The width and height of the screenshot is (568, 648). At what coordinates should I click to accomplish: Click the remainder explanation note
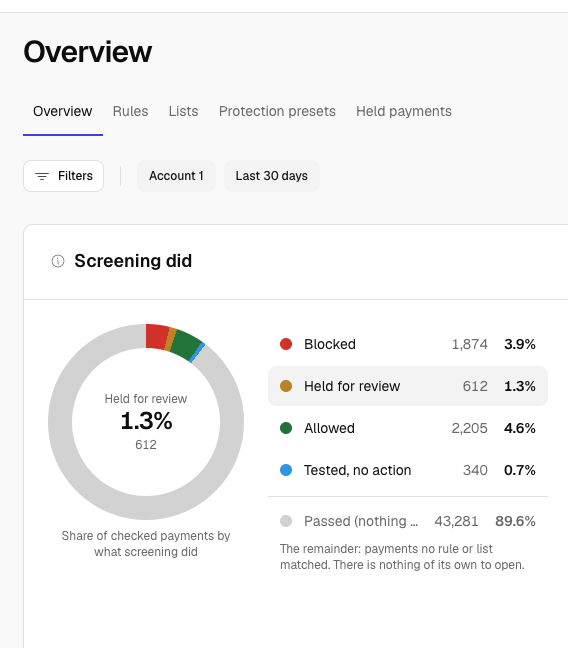coord(402,557)
